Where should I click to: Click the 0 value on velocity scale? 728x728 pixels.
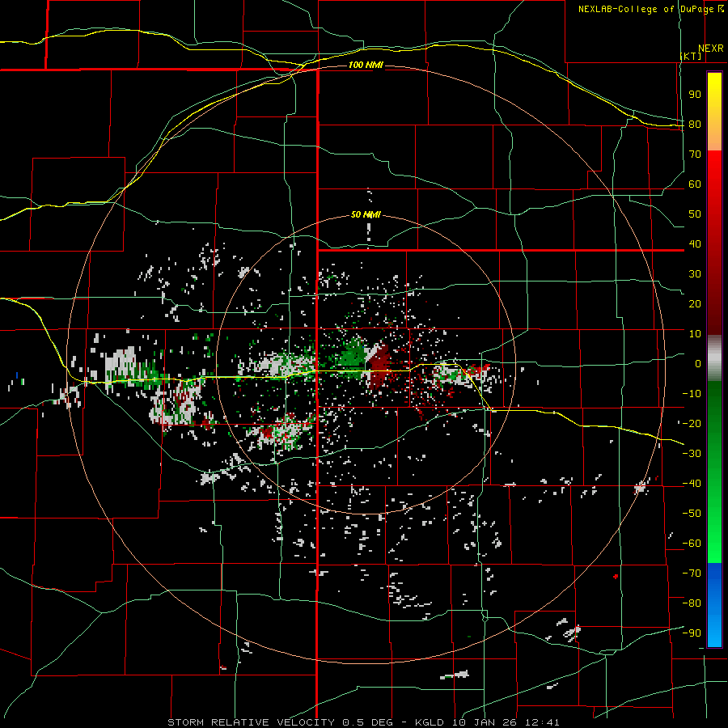(698, 364)
